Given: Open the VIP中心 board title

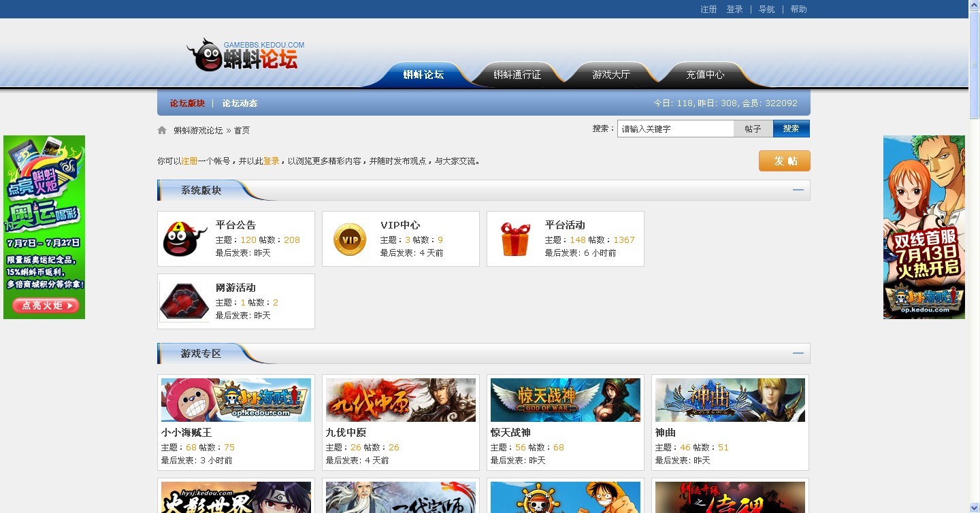Looking at the screenshot, I should [x=400, y=225].
